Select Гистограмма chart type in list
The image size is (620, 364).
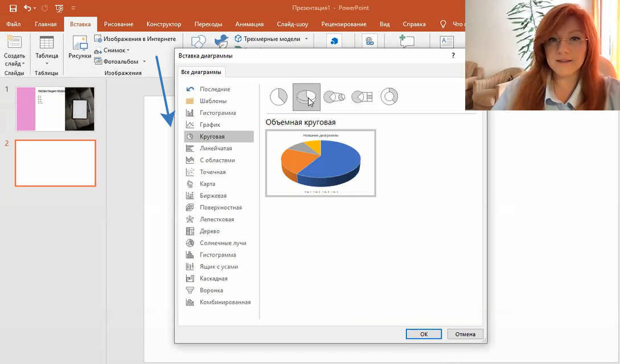(217, 113)
